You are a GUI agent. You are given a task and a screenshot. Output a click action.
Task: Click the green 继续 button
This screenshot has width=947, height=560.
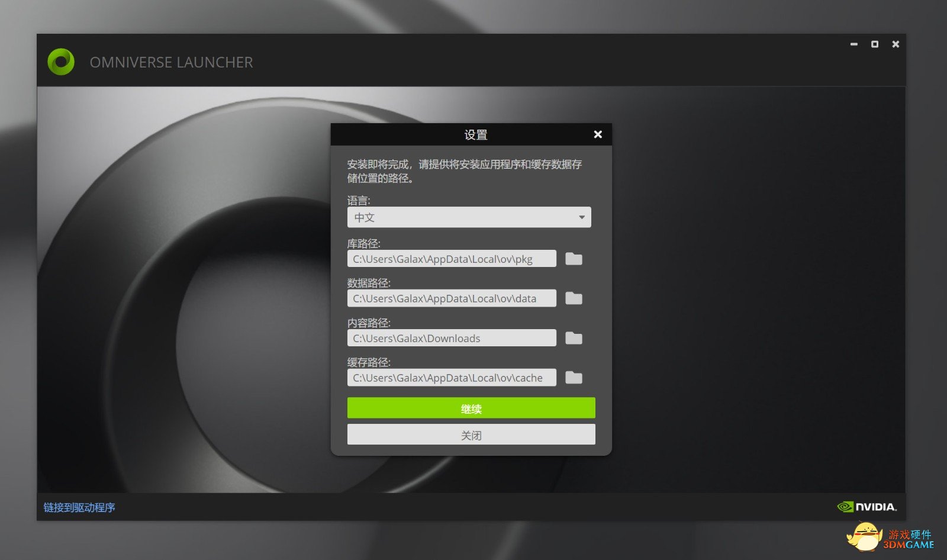click(471, 408)
